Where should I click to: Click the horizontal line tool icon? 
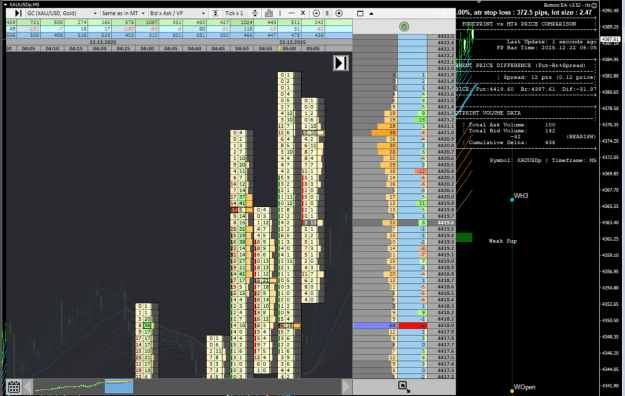coord(291,13)
